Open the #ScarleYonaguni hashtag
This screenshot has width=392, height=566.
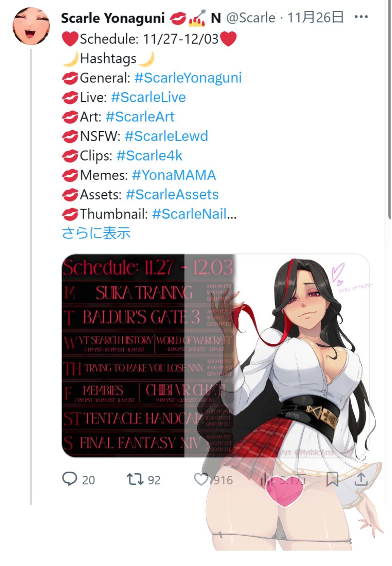(188, 78)
